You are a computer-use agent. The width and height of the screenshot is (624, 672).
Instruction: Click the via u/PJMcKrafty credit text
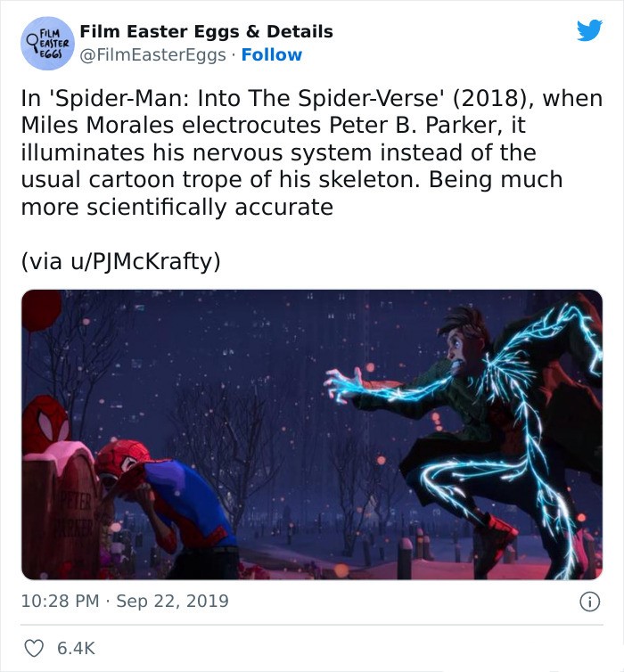[x=120, y=261]
